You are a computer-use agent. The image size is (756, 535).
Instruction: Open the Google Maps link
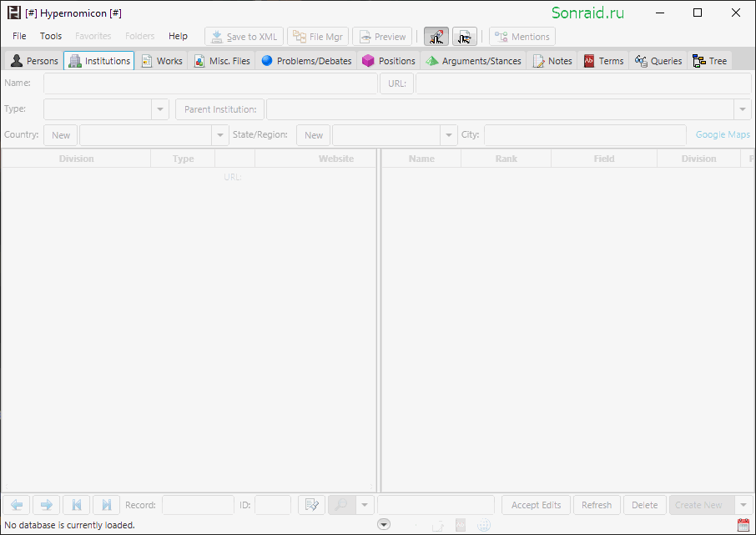(x=723, y=134)
